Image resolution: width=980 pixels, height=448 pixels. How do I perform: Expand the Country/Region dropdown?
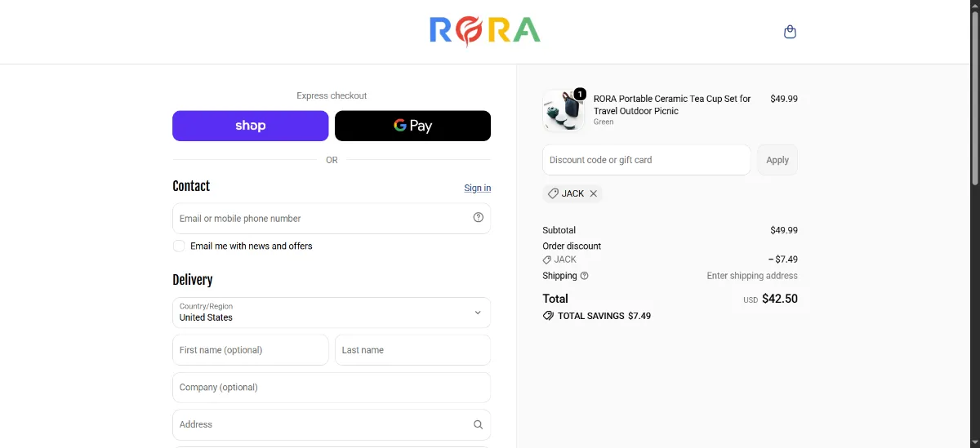(332, 313)
